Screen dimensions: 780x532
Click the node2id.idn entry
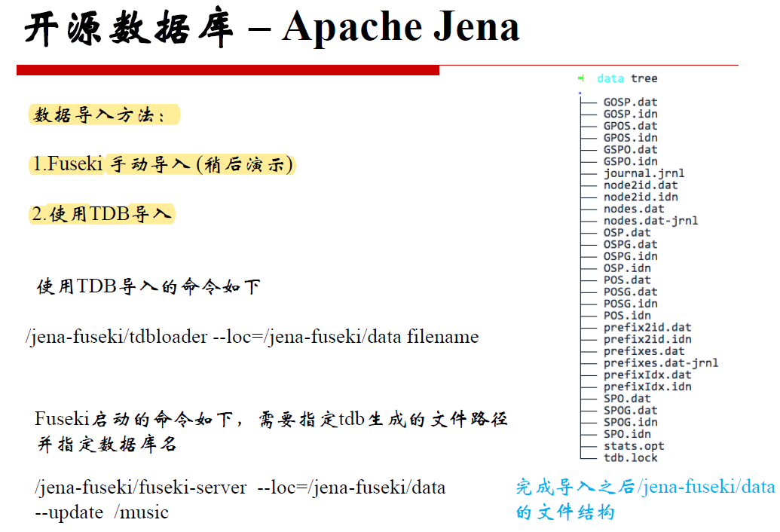pos(641,197)
